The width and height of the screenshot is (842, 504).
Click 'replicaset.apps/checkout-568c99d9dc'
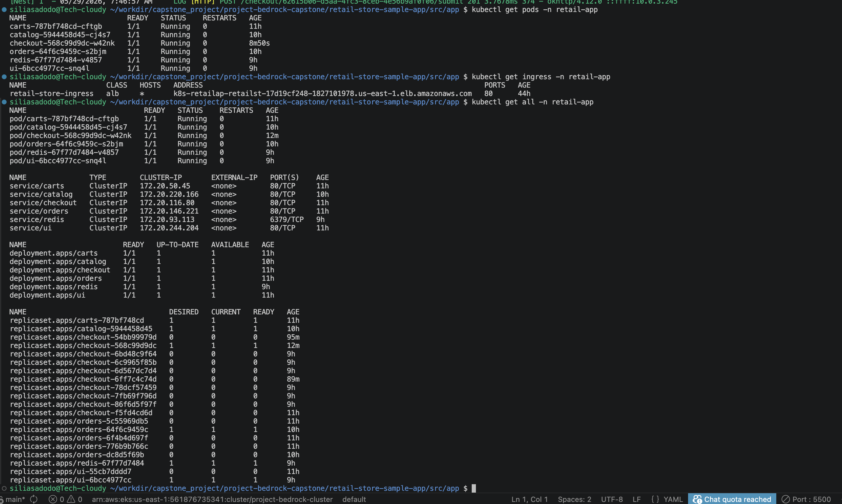(83, 345)
